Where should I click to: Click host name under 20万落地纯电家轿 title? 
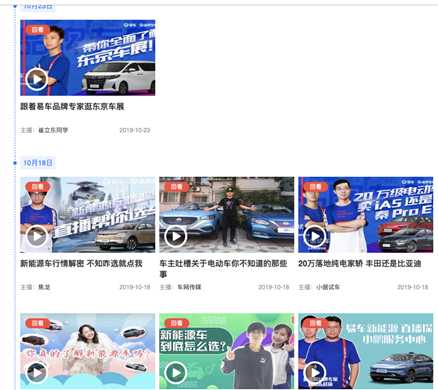pyautogui.click(x=328, y=287)
